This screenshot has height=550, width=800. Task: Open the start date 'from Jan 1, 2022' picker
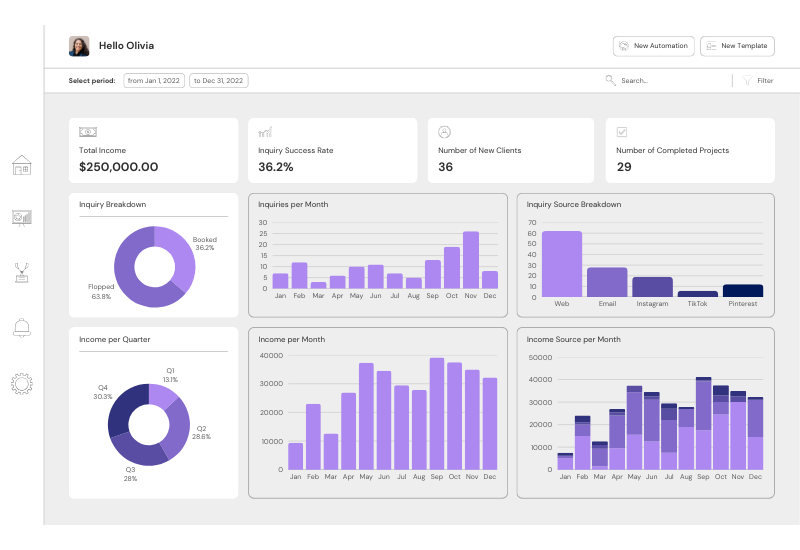click(x=154, y=80)
